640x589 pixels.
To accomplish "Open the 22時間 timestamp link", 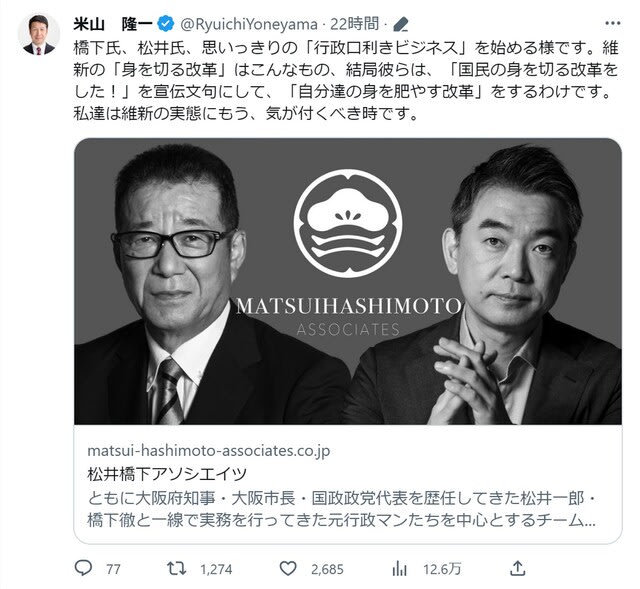I will point(354,24).
